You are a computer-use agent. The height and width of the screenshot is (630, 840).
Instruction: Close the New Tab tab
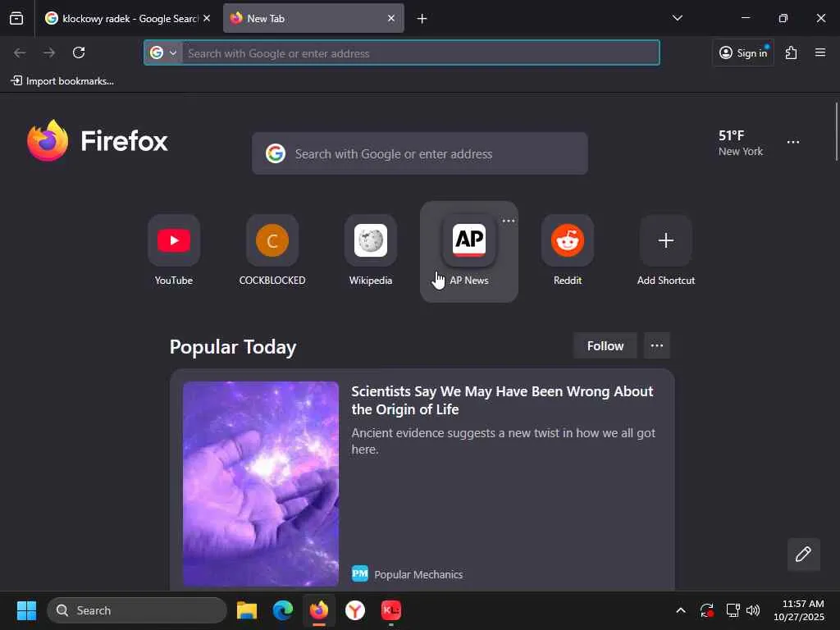point(391,18)
